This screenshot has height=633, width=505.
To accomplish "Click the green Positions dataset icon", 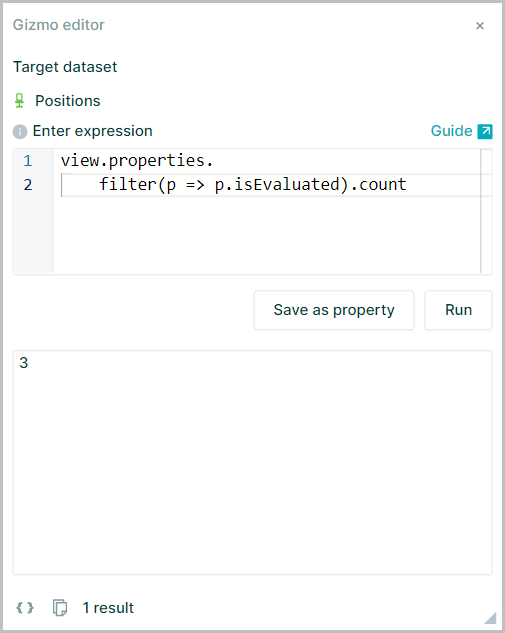I will click(19, 101).
